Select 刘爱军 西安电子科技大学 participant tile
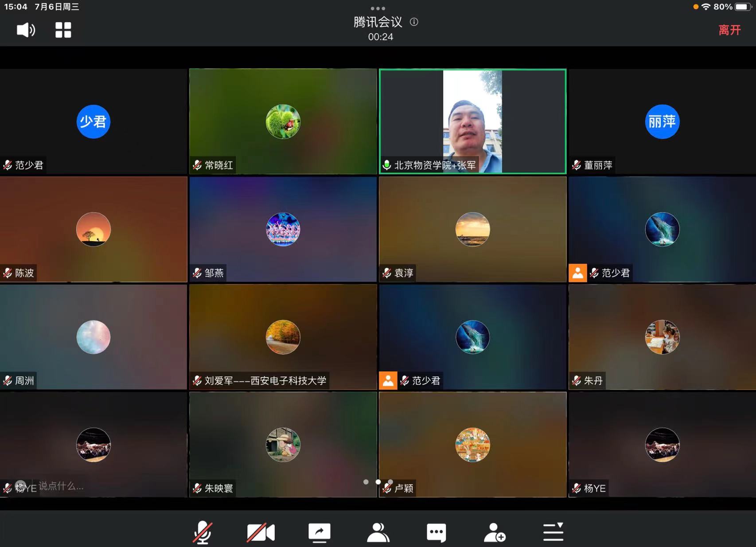Screen dimensions: 756x547 (x=283, y=337)
